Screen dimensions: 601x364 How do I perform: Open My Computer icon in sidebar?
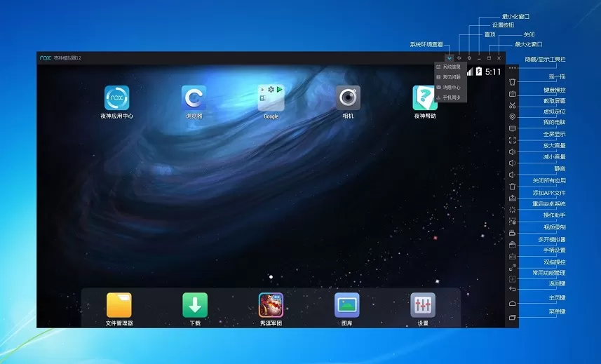coord(513,128)
